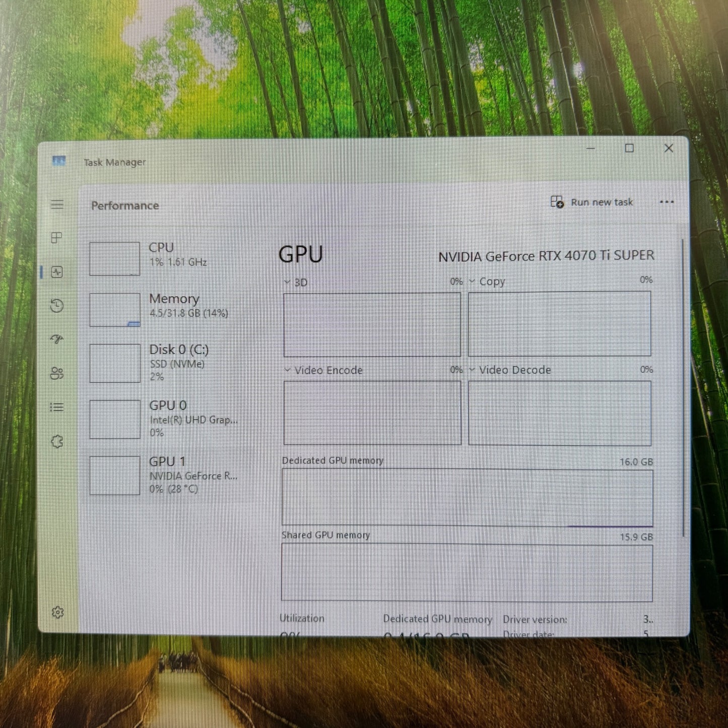Image resolution: width=728 pixels, height=728 pixels.
Task: Click the GPU 0 mini graph thumbnail
Action: [115, 419]
